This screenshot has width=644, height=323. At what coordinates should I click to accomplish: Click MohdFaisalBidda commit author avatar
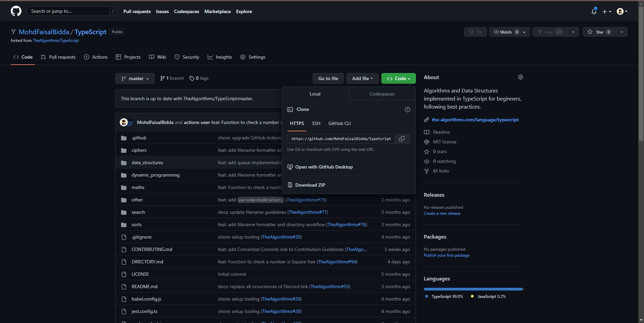click(124, 122)
